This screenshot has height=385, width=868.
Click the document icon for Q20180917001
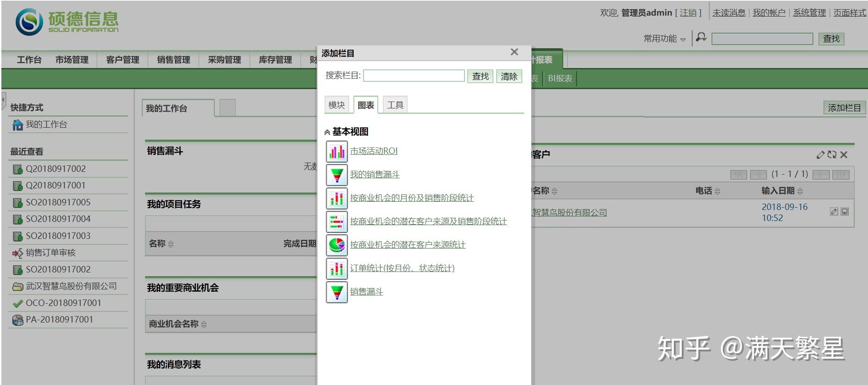point(17,186)
